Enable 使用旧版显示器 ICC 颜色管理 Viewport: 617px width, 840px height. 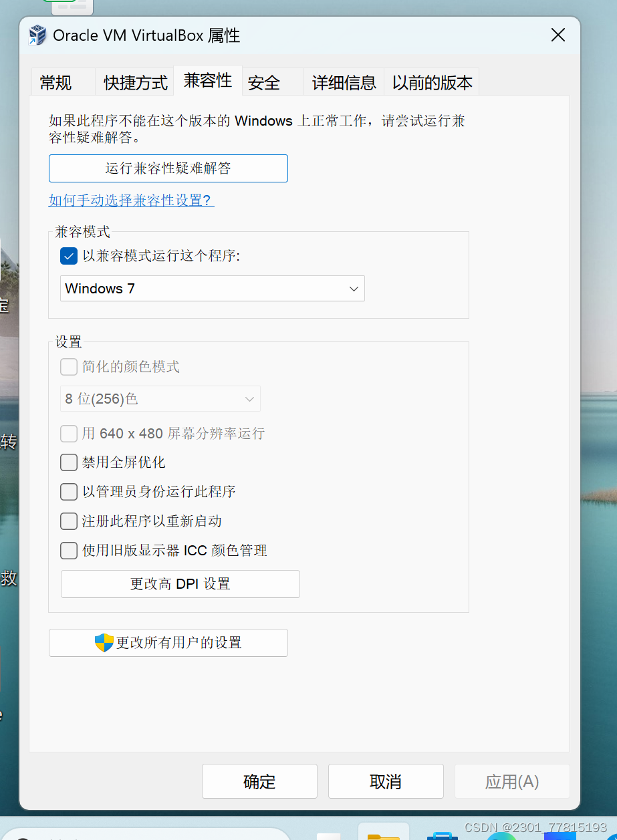(x=69, y=551)
